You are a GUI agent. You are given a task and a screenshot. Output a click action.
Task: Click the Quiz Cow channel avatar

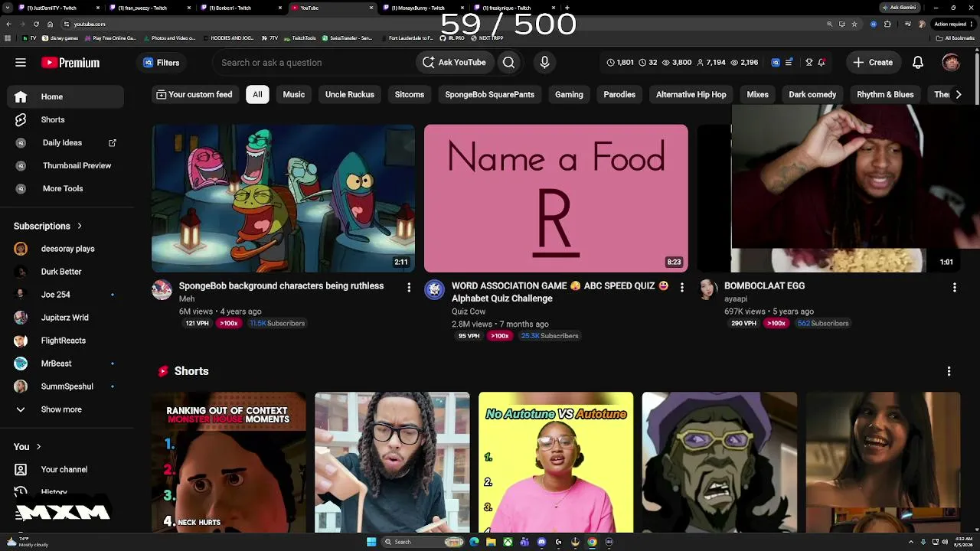pyautogui.click(x=434, y=289)
